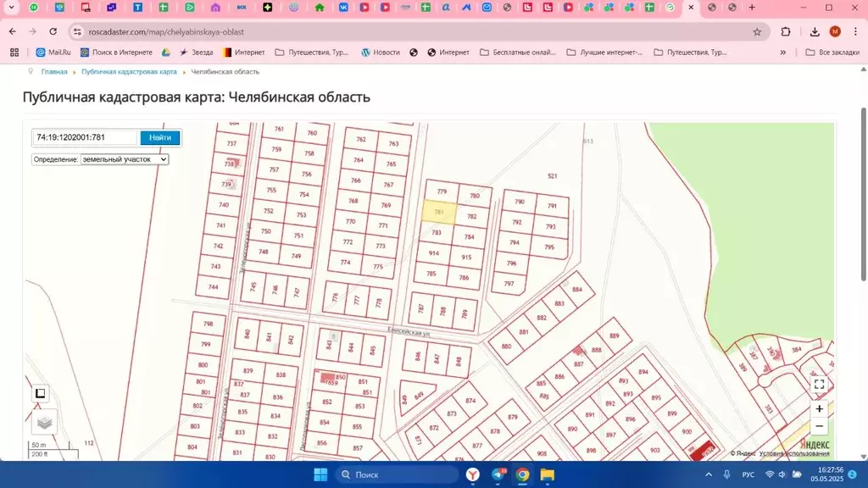Open the 'Поиск в Интернете' bookmark
The image size is (868, 488).
[x=116, y=52]
